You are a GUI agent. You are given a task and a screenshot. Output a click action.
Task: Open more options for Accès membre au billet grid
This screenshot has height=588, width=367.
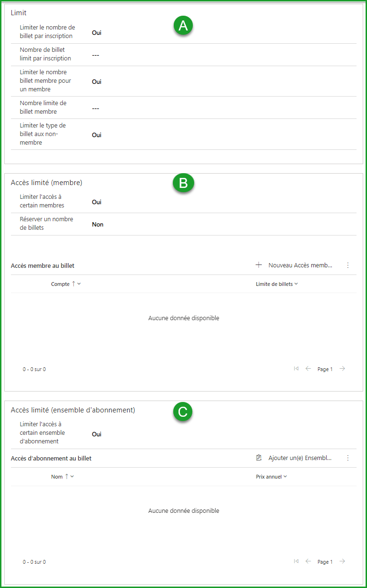[x=348, y=265]
